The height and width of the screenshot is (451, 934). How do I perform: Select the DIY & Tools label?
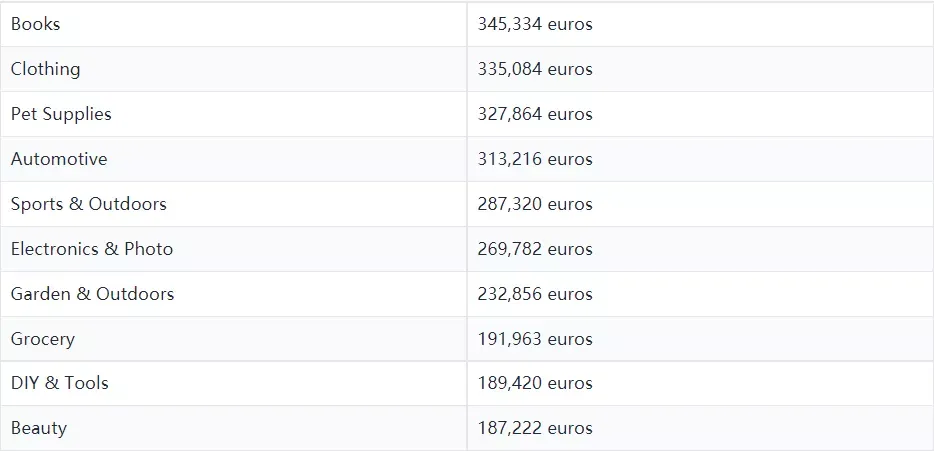[60, 382]
